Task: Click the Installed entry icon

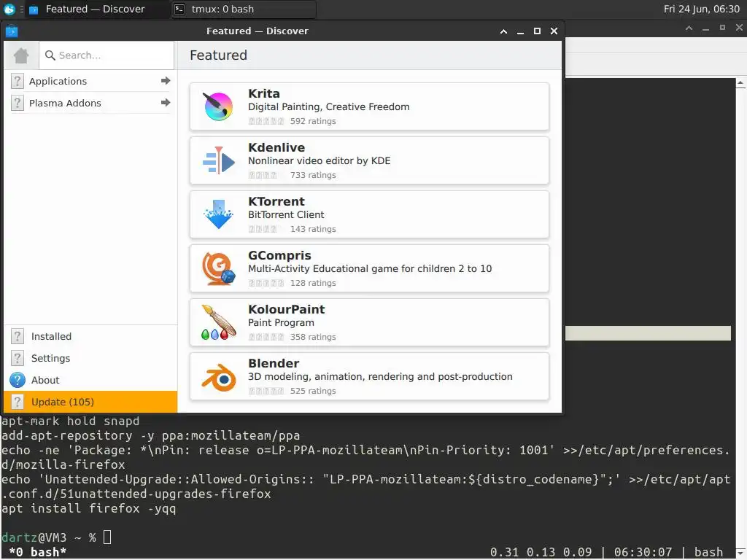Action: point(18,336)
